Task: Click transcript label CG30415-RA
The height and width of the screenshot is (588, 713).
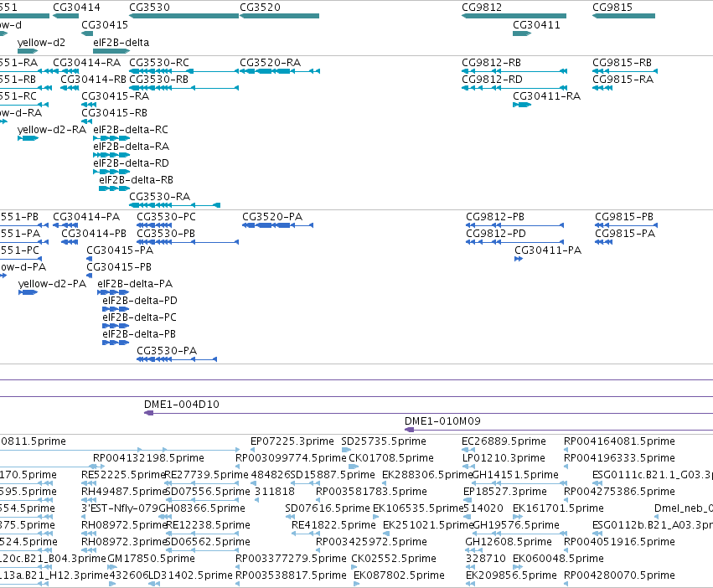Action: point(115,96)
